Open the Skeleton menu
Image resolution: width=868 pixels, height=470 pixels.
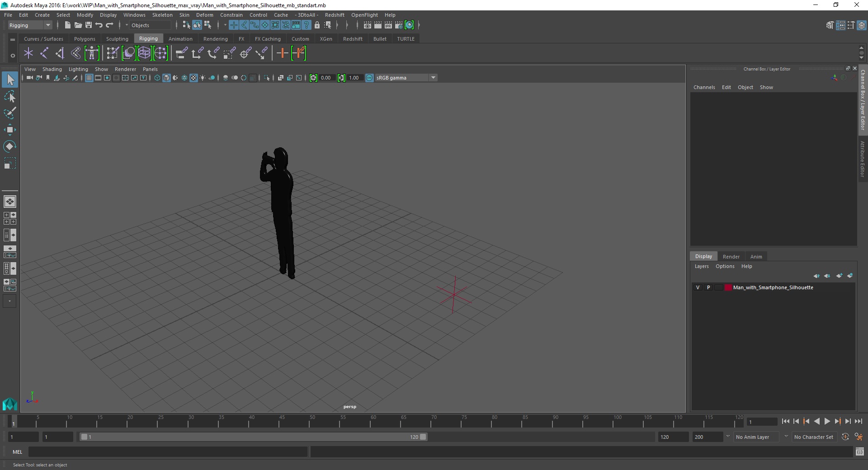click(162, 15)
